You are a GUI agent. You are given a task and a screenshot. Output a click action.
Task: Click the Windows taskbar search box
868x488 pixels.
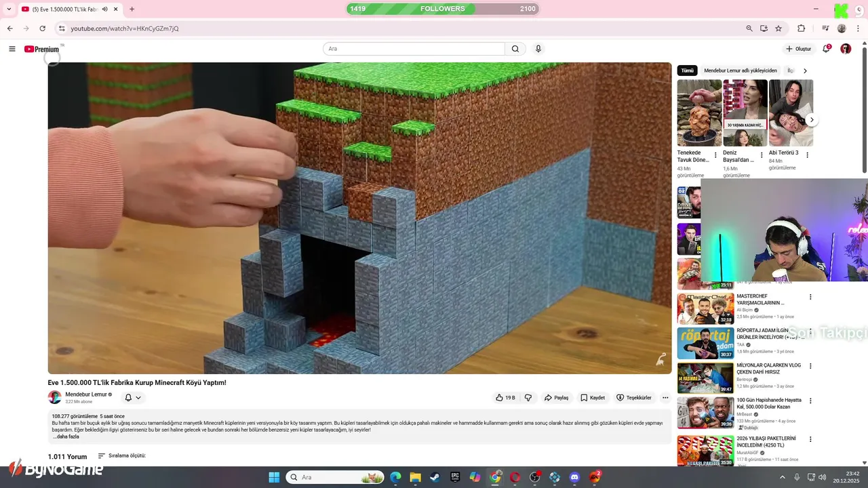point(335,477)
